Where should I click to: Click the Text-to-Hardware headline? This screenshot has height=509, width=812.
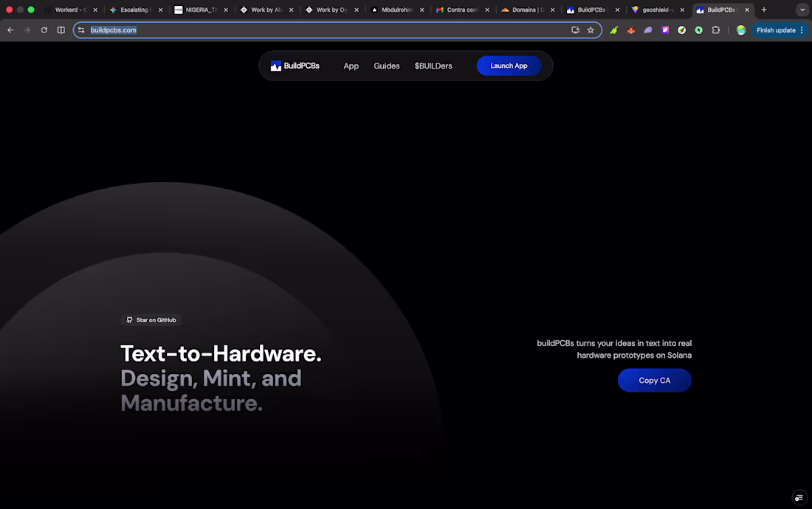tap(221, 354)
